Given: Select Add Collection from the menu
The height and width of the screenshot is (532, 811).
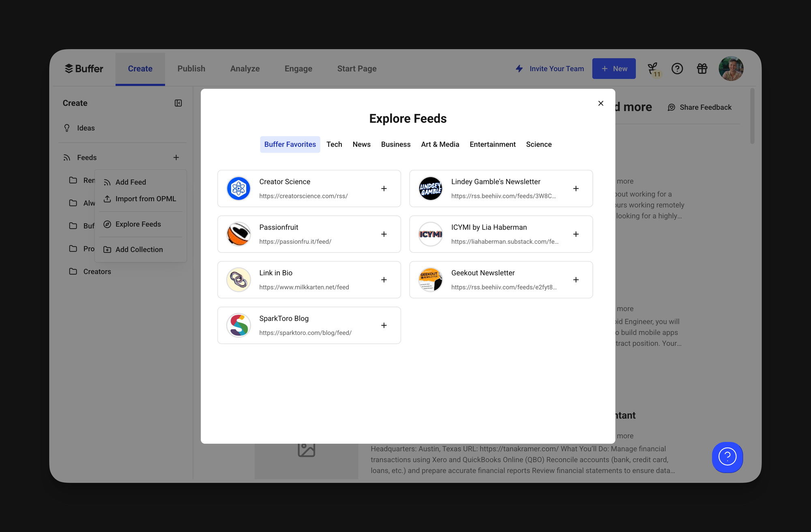Looking at the screenshot, I should tap(139, 249).
